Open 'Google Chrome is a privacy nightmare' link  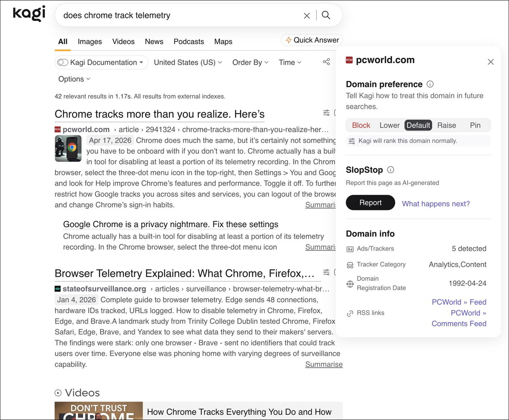click(x=171, y=224)
